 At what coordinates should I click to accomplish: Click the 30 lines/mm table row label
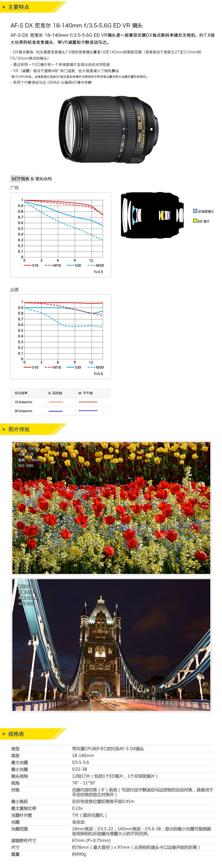click(x=23, y=411)
